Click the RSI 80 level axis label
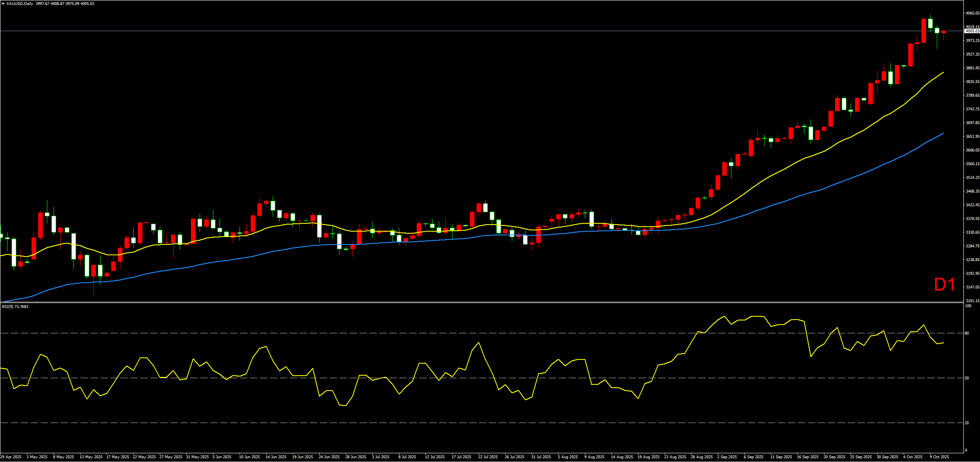This screenshot has width=980, height=462. (x=967, y=333)
